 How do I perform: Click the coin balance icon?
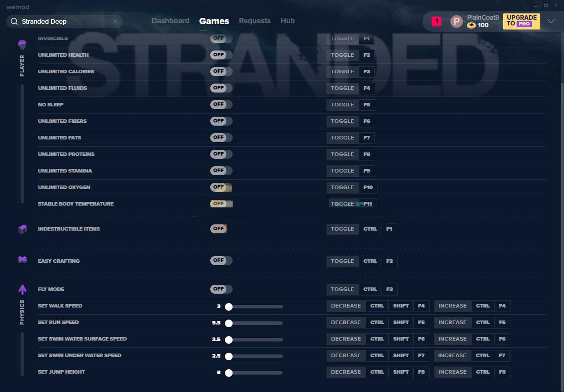click(x=471, y=25)
